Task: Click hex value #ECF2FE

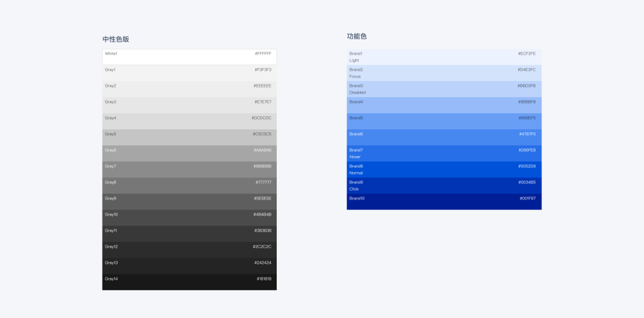Action: (527, 54)
